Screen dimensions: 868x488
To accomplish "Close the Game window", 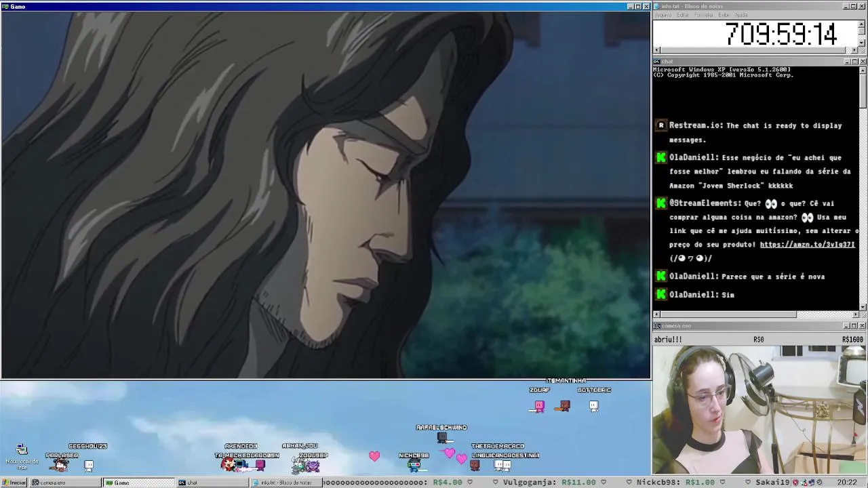I will pos(646,6).
